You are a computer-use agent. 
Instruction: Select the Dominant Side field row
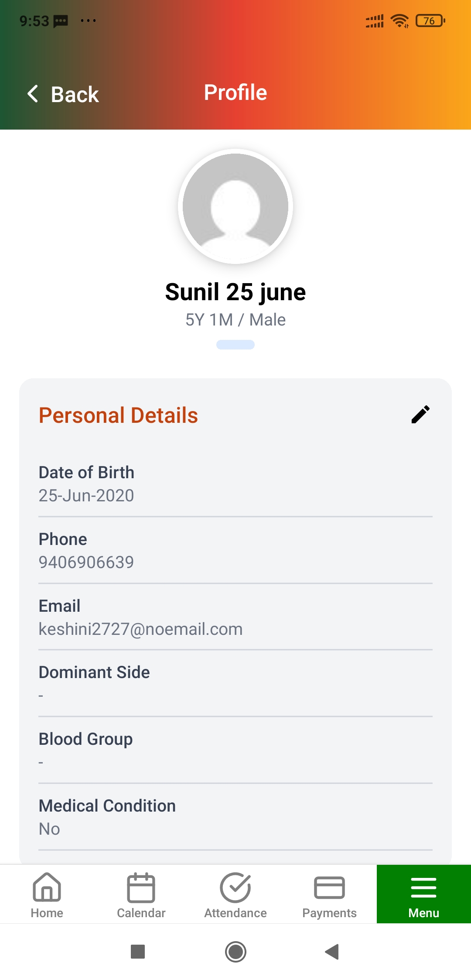coord(235,683)
